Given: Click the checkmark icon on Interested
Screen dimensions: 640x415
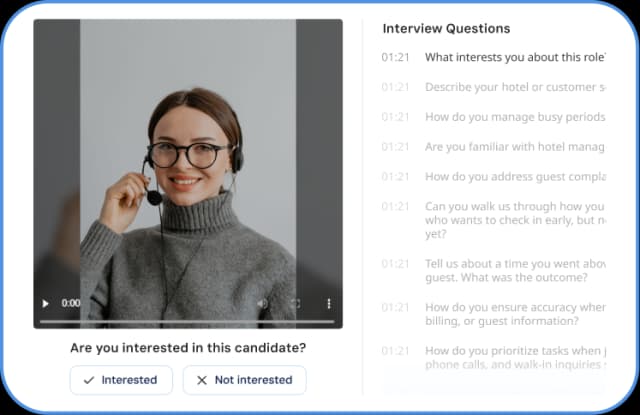Looking at the screenshot, I should [89, 380].
